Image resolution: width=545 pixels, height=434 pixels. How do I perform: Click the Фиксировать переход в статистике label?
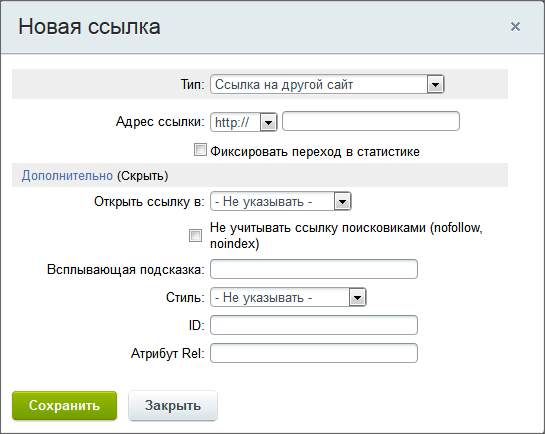[x=315, y=152]
